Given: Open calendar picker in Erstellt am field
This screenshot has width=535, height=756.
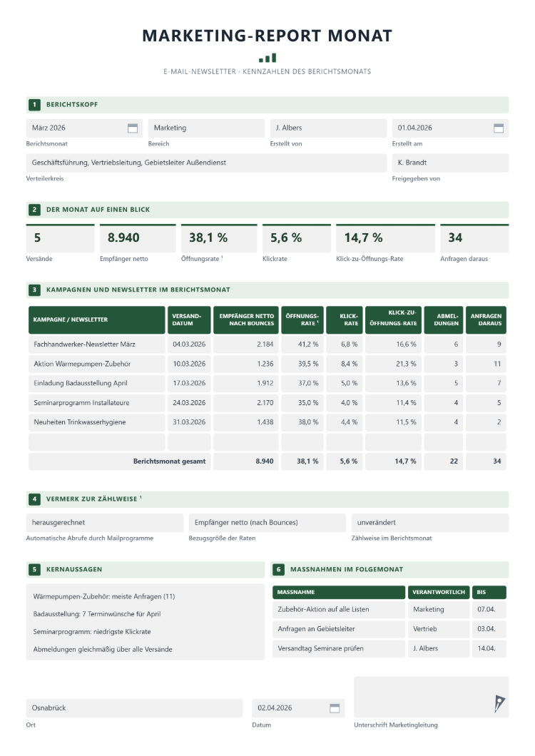Looking at the screenshot, I should (x=499, y=128).
